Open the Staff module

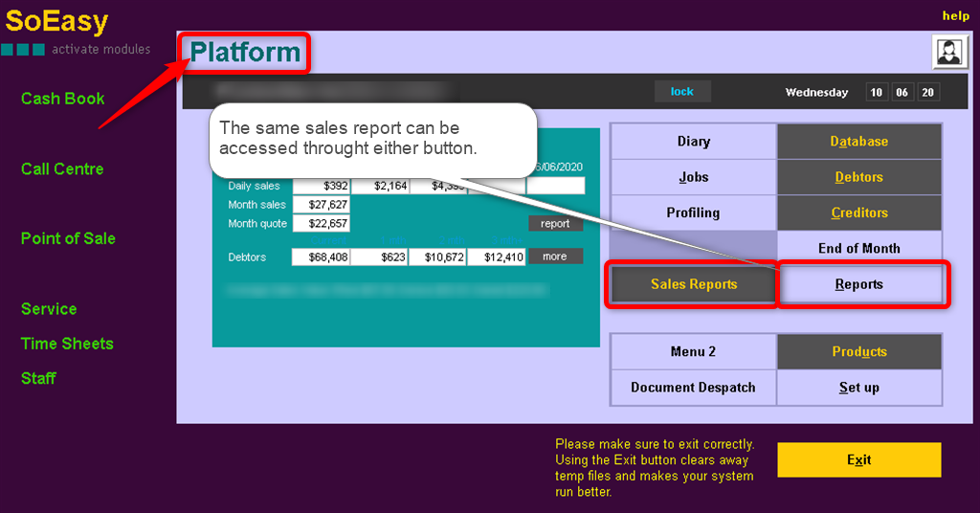click(x=38, y=379)
